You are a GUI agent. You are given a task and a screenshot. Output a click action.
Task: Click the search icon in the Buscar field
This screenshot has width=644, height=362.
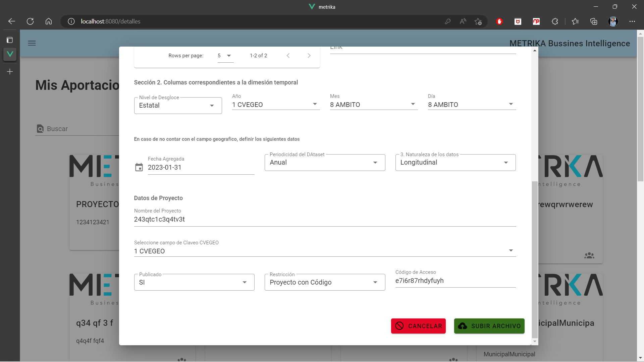(x=40, y=129)
